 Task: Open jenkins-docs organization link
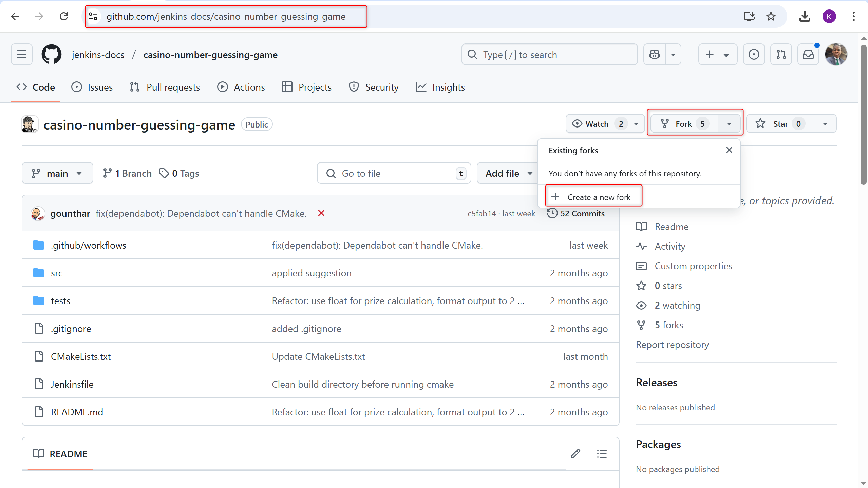coord(98,55)
